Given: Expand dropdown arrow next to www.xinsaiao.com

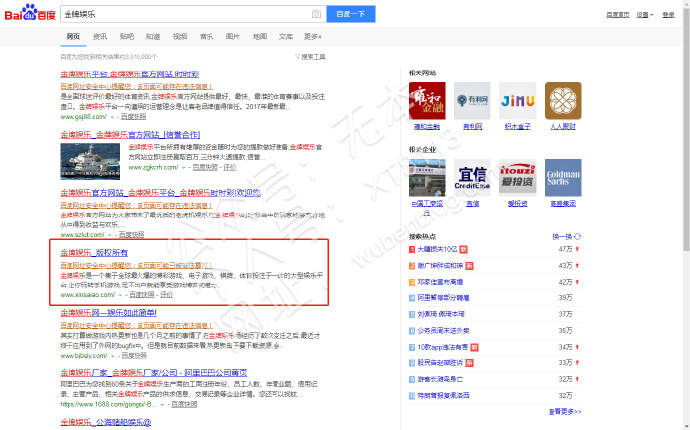Looking at the screenshot, I should (x=120, y=295).
